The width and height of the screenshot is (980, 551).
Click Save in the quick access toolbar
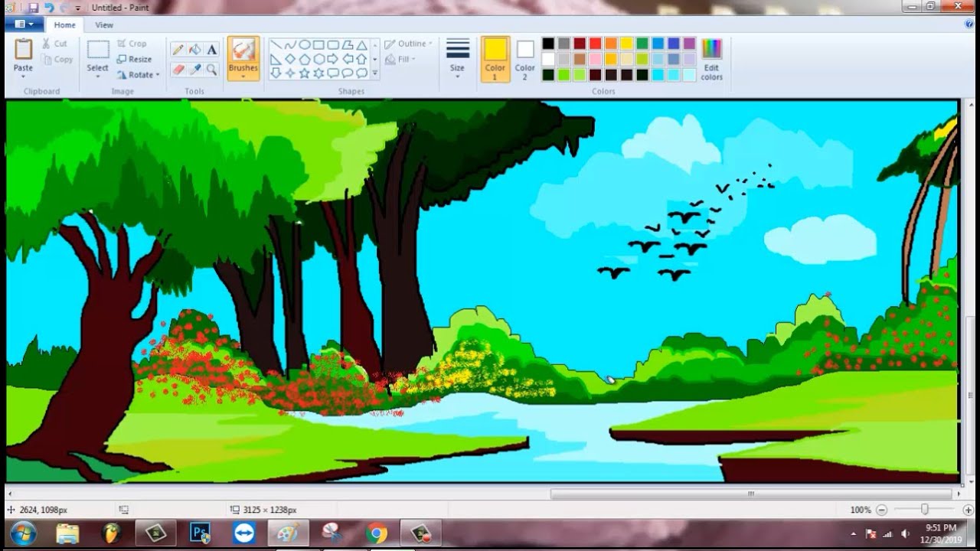point(33,7)
